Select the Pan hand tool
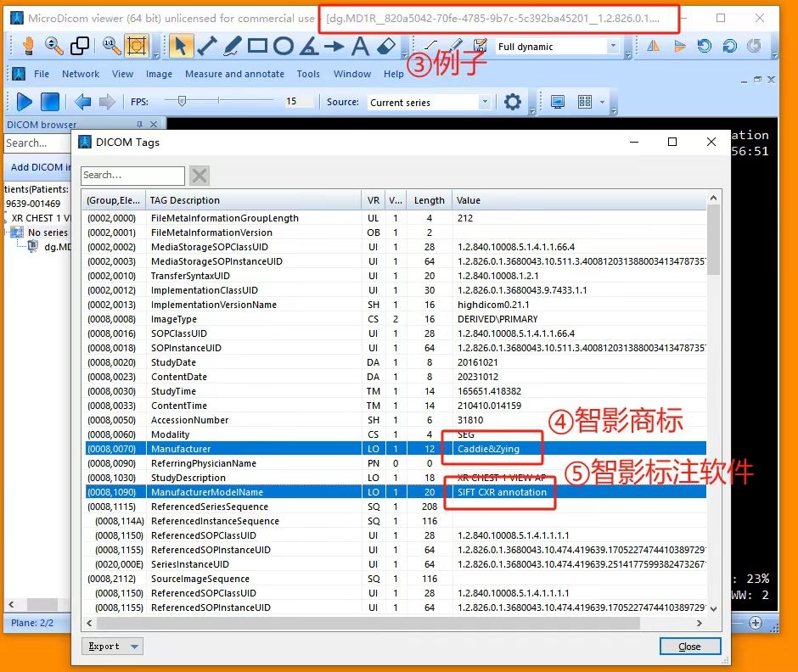The image size is (798, 672). 28,46
